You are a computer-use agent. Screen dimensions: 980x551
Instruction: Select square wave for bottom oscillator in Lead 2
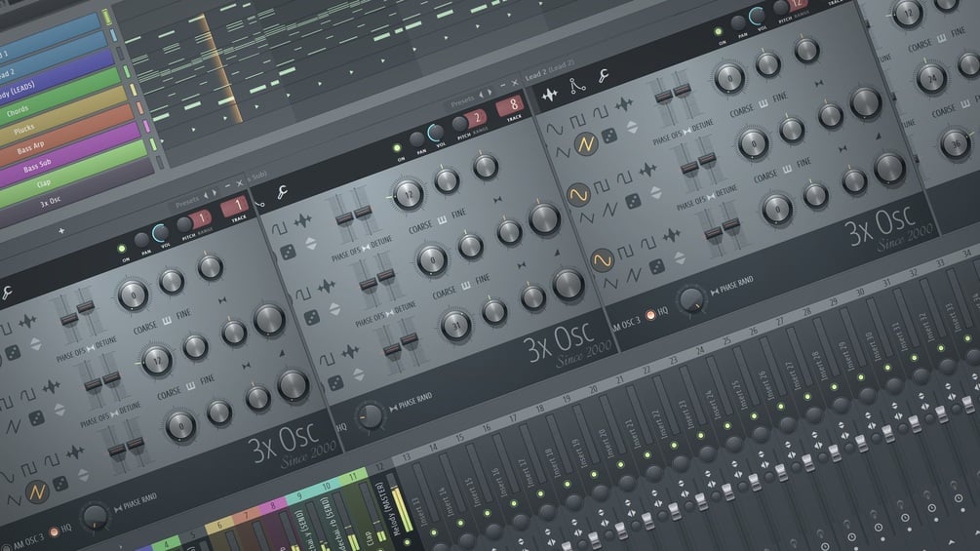pos(625,252)
